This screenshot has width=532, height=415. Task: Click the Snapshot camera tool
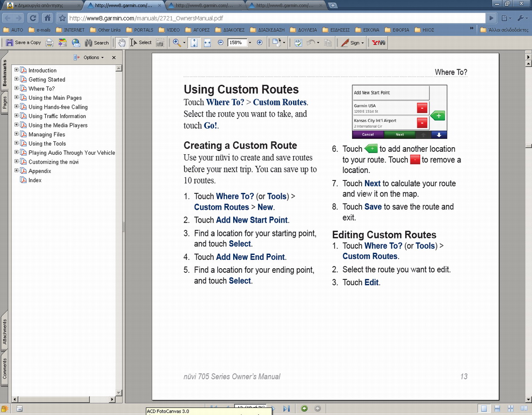160,43
